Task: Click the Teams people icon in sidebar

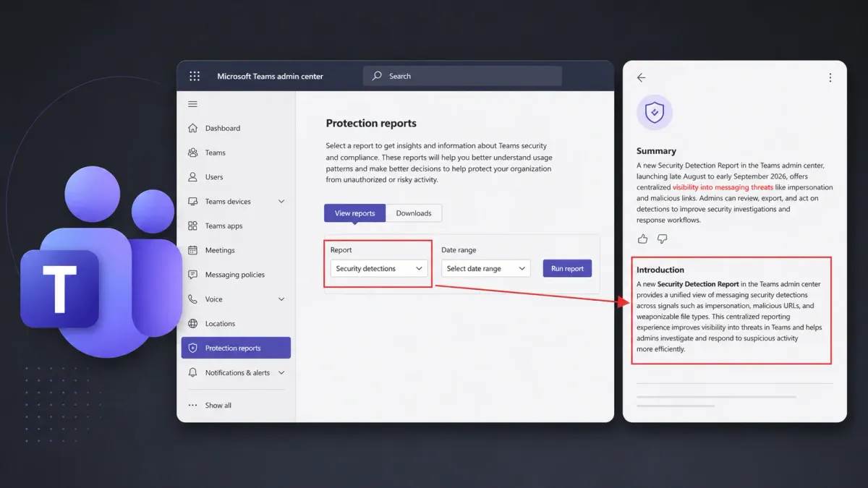Action: click(192, 153)
